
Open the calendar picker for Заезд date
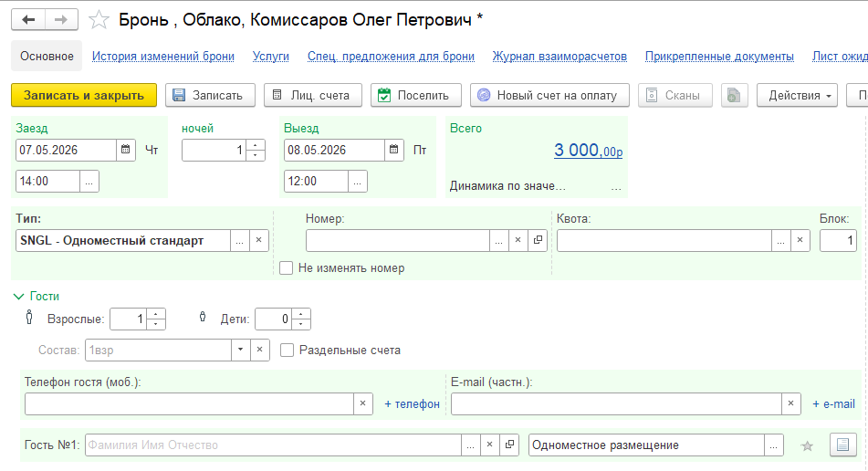[126, 150]
